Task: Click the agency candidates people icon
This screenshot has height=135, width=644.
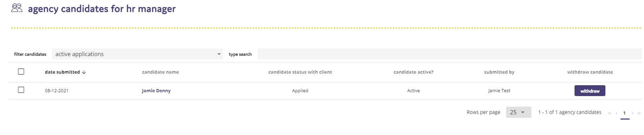Action: 17,8
